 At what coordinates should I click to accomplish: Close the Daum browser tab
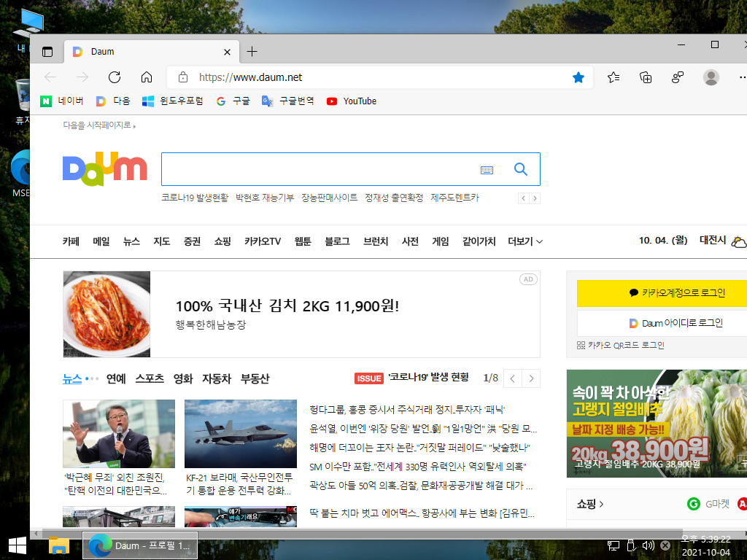[x=228, y=52]
